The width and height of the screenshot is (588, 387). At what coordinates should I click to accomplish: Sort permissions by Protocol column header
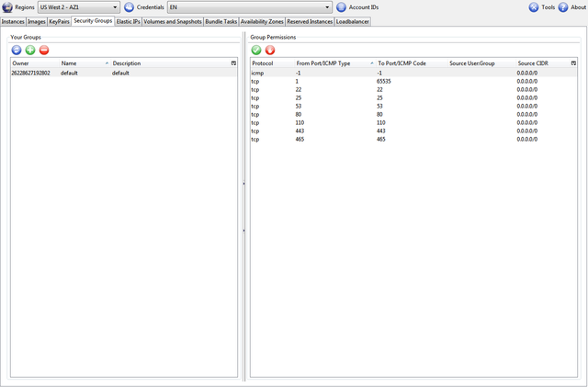[262, 63]
